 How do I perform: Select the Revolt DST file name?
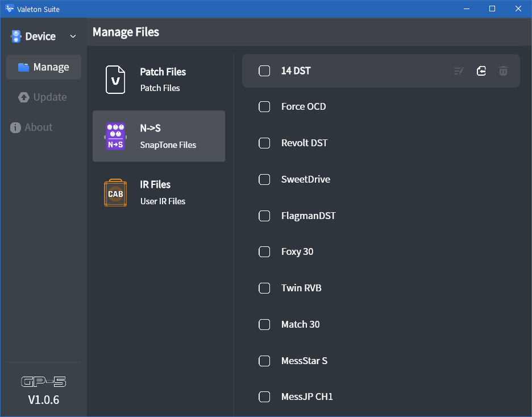pyautogui.click(x=304, y=143)
